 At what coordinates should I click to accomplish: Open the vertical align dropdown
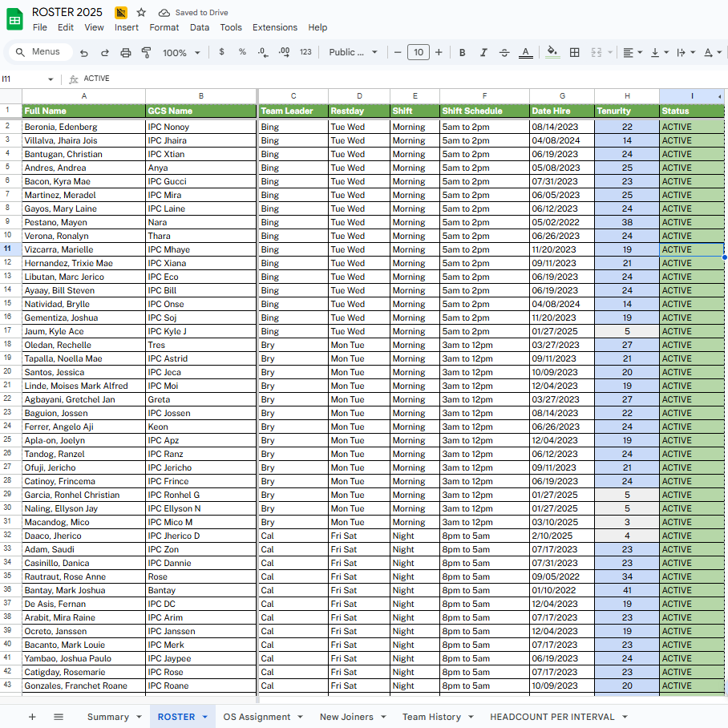tap(659, 52)
